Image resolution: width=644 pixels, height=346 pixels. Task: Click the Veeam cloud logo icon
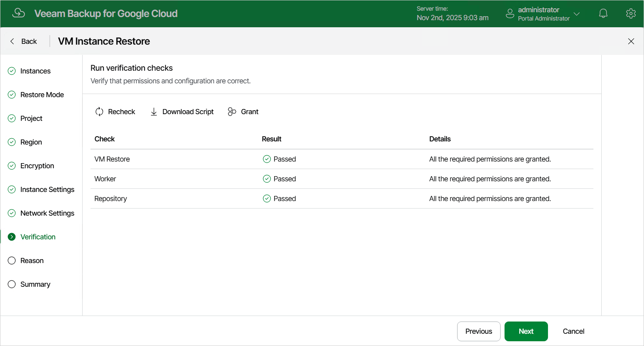pos(19,13)
